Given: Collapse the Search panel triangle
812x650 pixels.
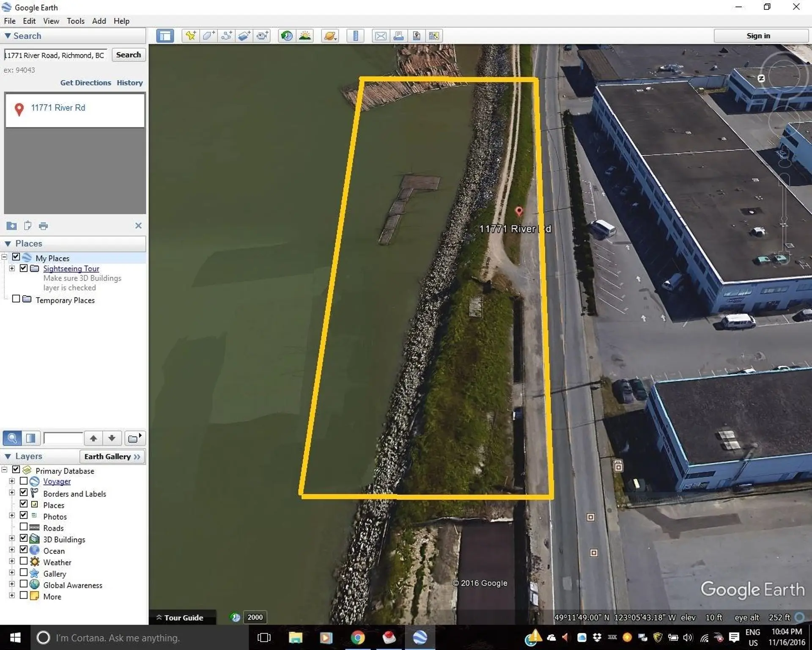Looking at the screenshot, I should coord(8,36).
